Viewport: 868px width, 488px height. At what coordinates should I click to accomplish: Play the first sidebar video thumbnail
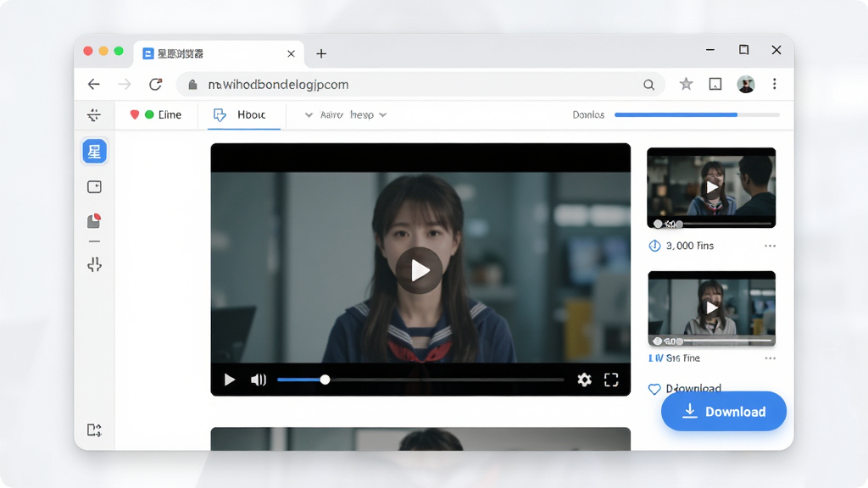pyautogui.click(x=711, y=187)
